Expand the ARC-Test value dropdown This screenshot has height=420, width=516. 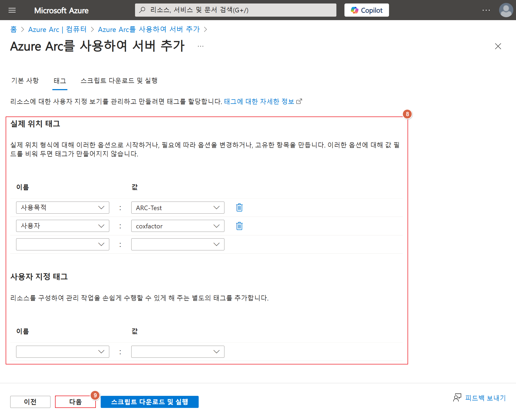216,207
